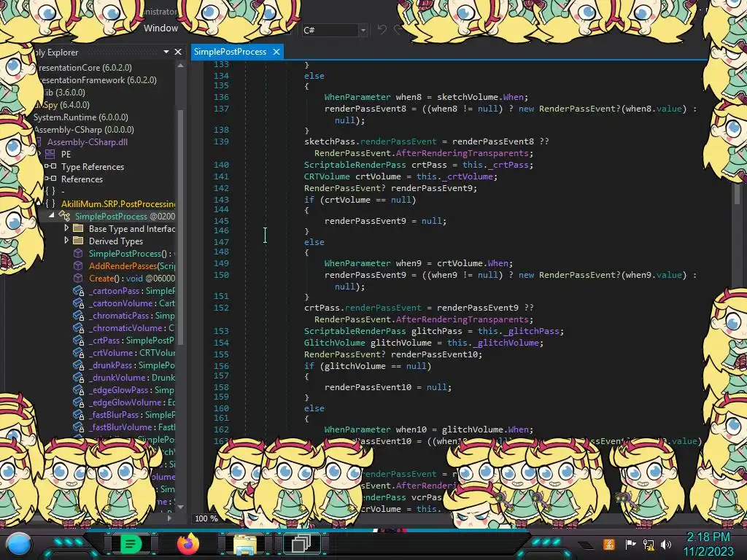Screen dimensions: 747x560
Task: Select Assembly-CSharp.dll module
Action: (x=88, y=142)
